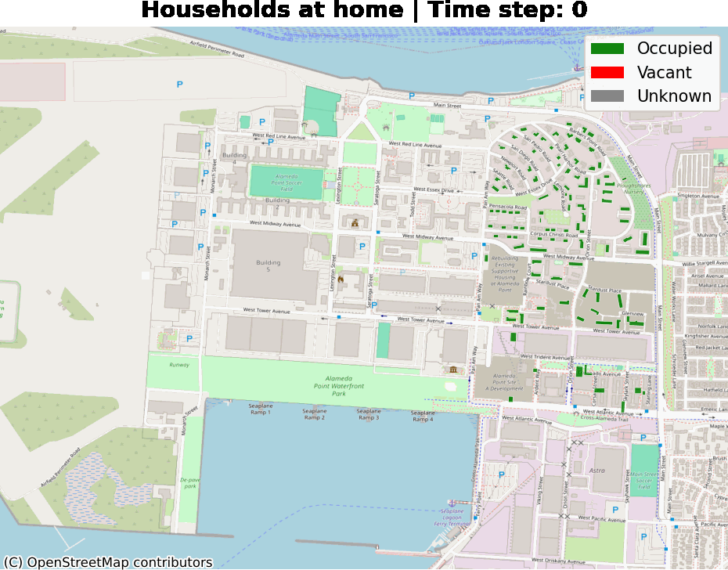Click the fire station icon on Lexington Street
The width and height of the screenshot is (728, 570).
[x=341, y=278]
